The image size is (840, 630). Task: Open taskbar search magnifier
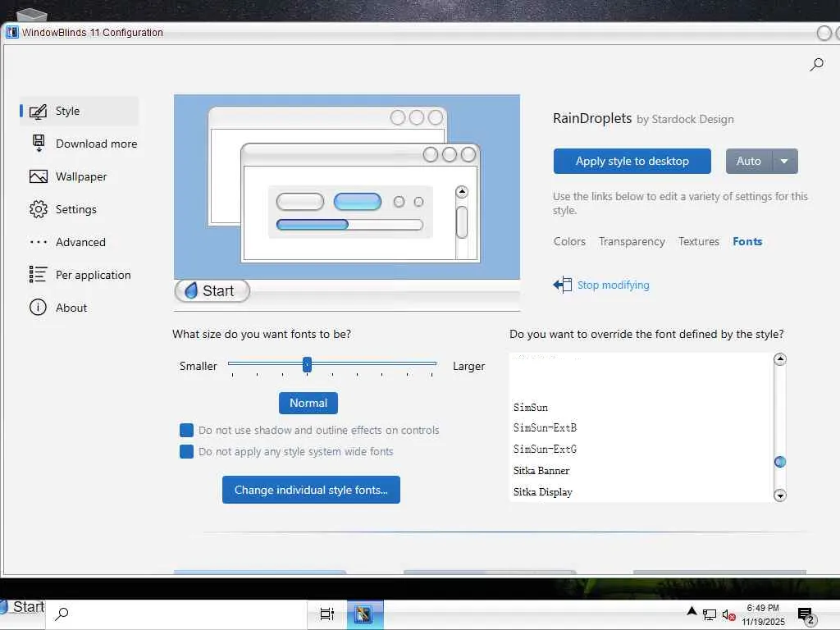[62, 614]
